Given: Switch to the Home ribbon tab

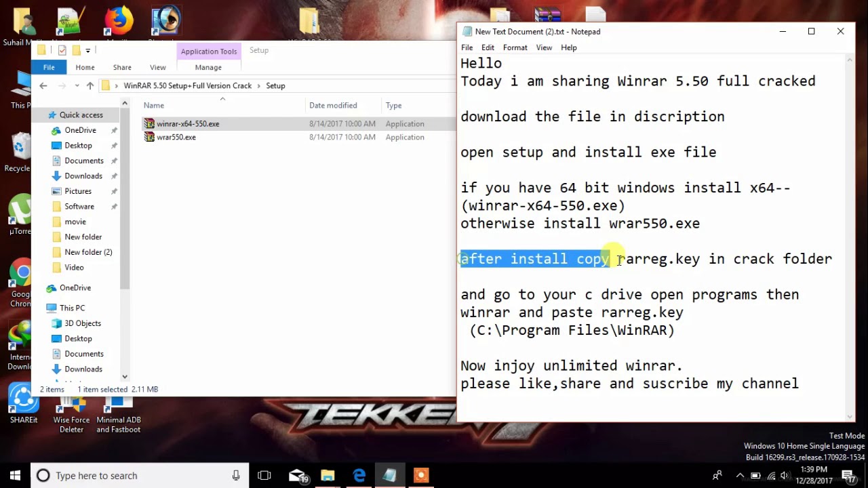Looking at the screenshot, I should coord(85,67).
